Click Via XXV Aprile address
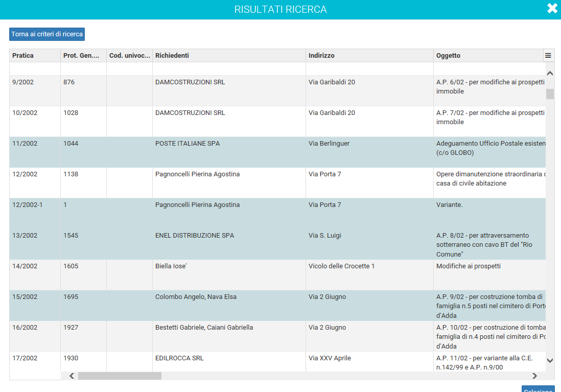Image resolution: width=561 pixels, height=392 pixels. click(x=330, y=358)
